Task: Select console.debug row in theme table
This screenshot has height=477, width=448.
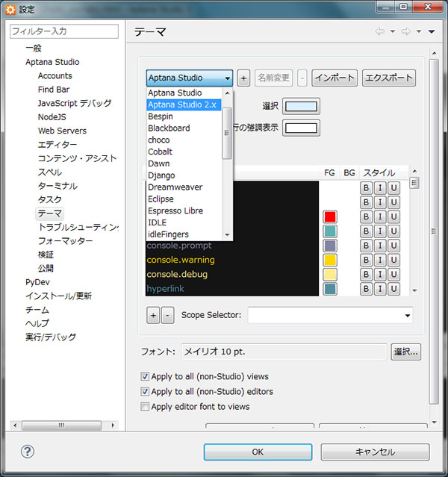Action: pos(232,274)
